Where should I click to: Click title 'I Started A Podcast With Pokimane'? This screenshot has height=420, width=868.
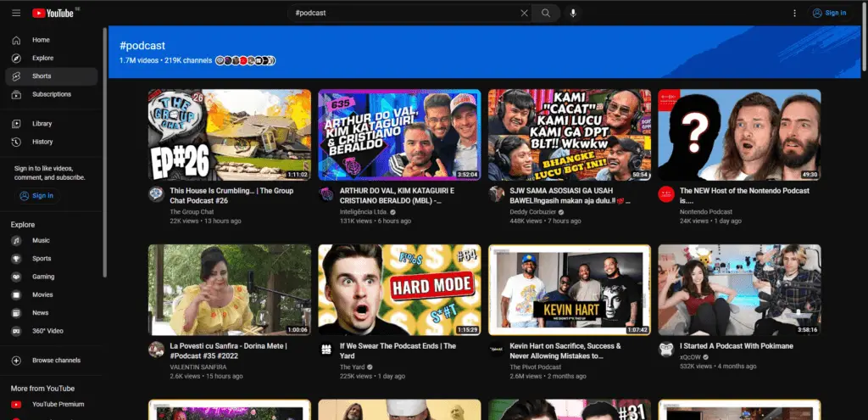737,345
